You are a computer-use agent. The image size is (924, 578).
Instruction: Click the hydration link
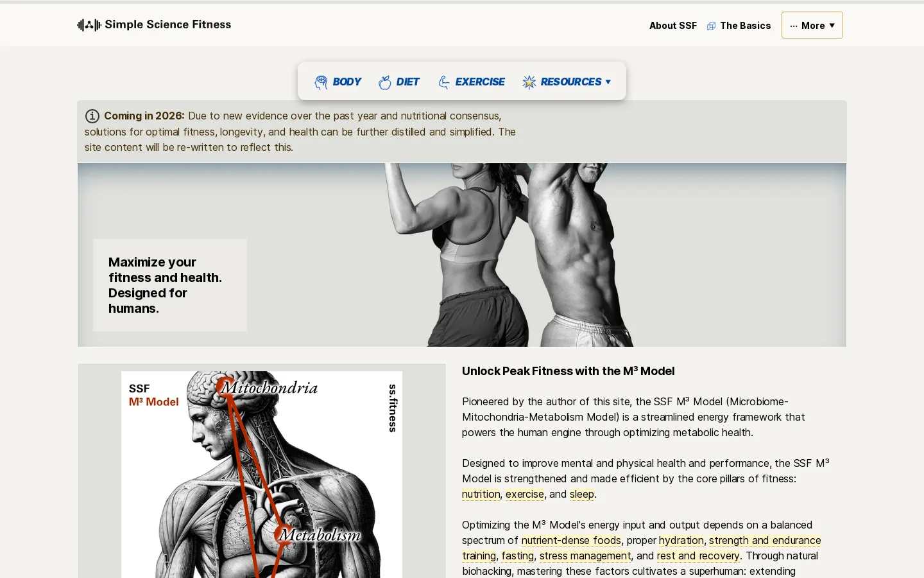pyautogui.click(x=681, y=540)
